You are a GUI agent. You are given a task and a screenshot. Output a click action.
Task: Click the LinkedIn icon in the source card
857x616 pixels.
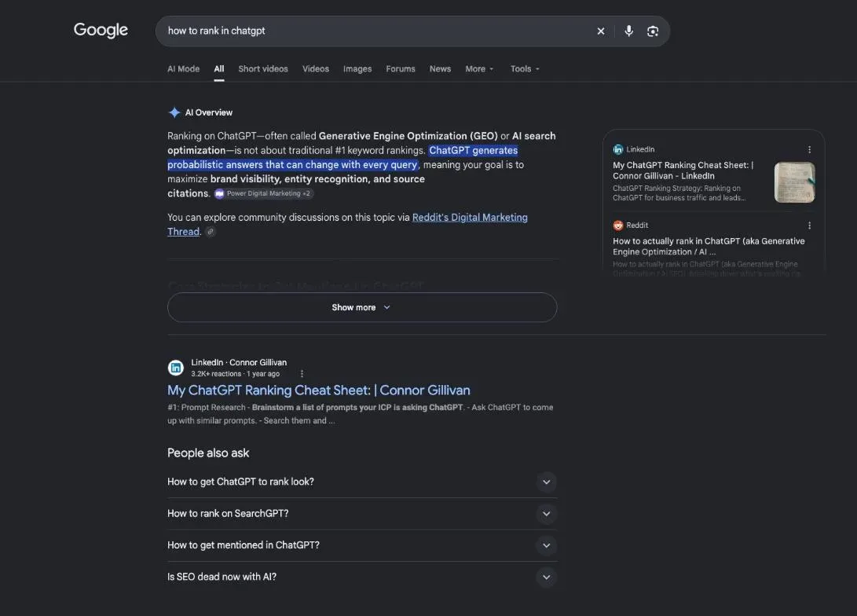tap(618, 150)
